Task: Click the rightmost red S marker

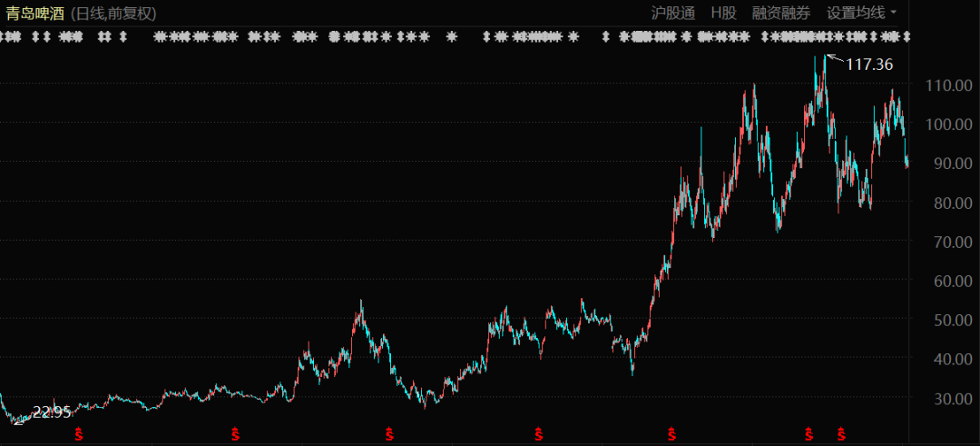Action: click(841, 434)
